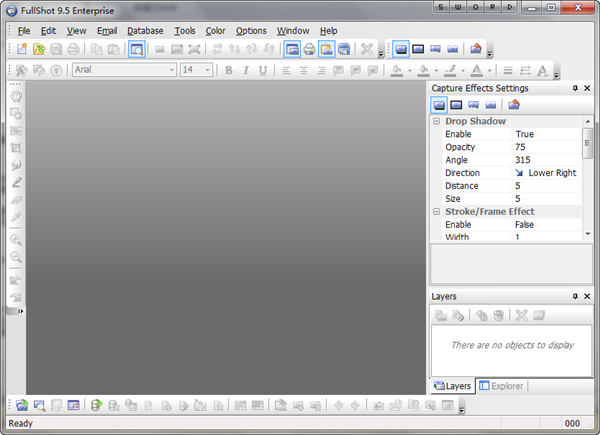Open the Database menu

[145, 31]
